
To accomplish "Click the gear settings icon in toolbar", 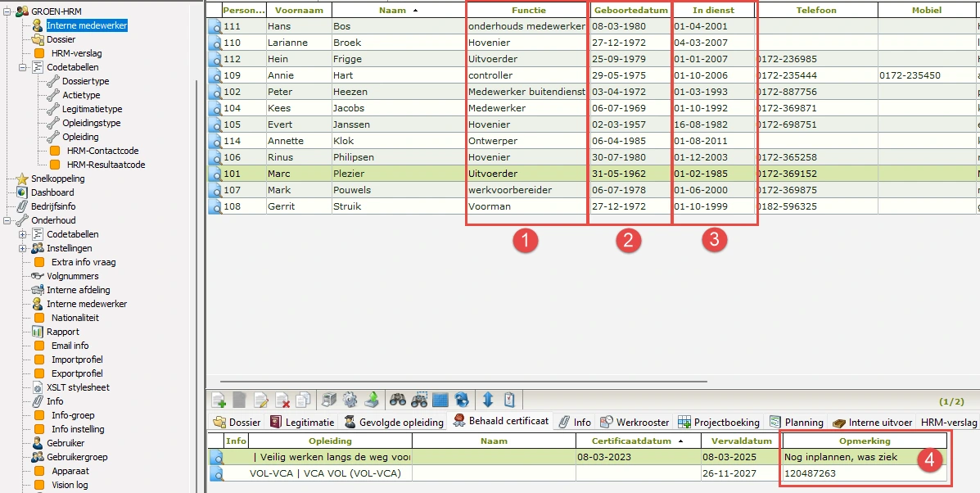I will click(x=350, y=400).
